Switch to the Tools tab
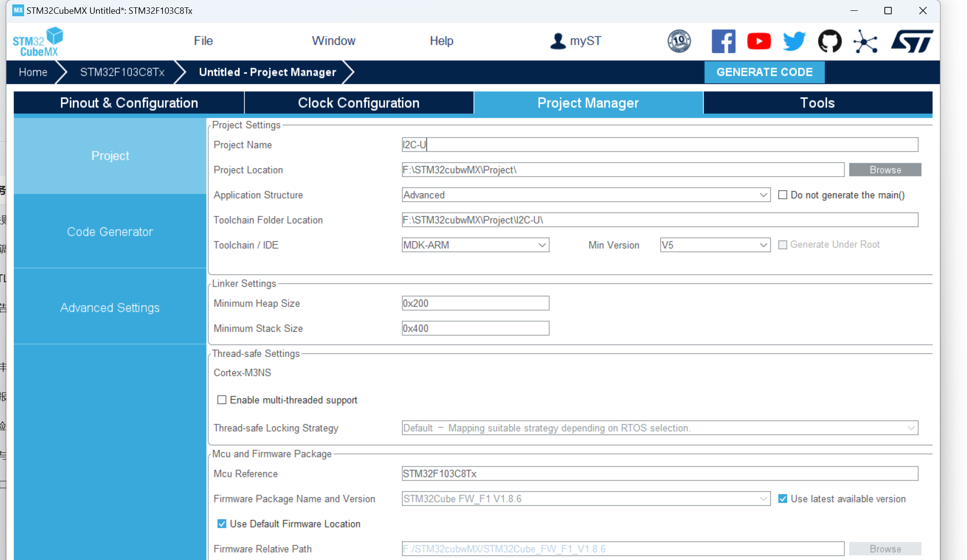Screen dimensions: 967x560 click(x=817, y=103)
